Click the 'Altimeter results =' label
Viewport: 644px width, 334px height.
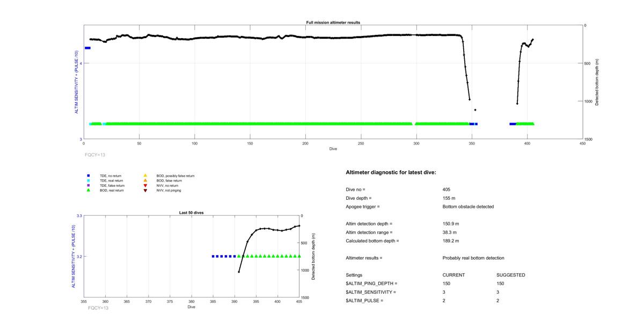pyautogui.click(x=364, y=258)
